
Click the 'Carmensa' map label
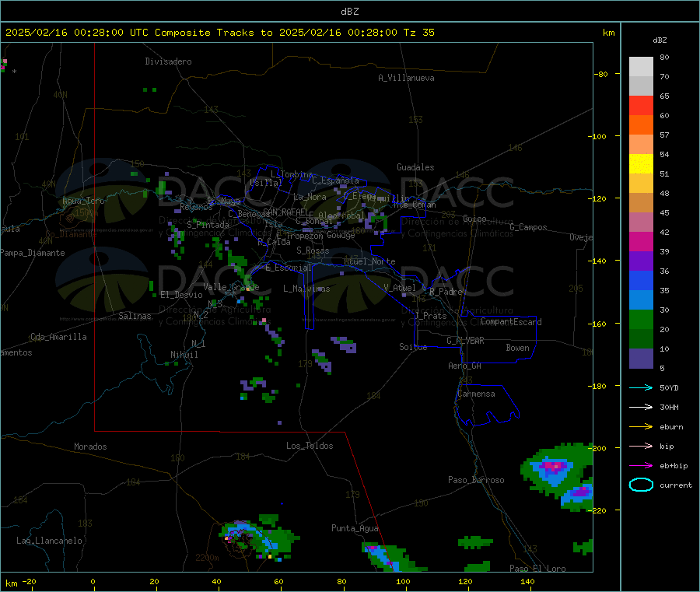point(476,394)
